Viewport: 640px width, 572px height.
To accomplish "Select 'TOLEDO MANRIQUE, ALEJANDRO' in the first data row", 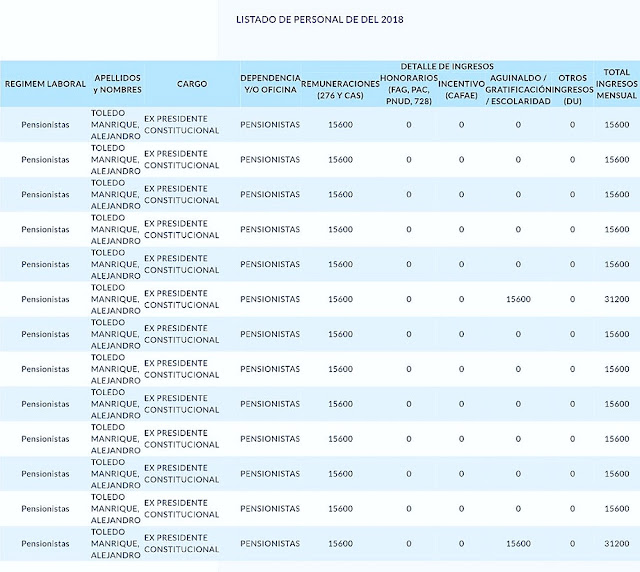I will (116, 125).
